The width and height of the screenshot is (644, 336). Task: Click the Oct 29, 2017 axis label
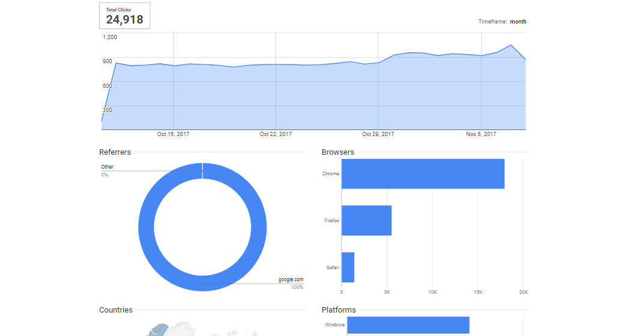click(x=378, y=134)
